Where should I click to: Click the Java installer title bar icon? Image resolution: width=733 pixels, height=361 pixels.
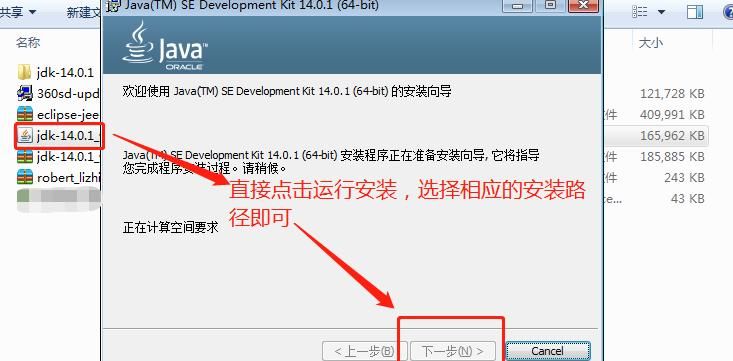point(113,5)
